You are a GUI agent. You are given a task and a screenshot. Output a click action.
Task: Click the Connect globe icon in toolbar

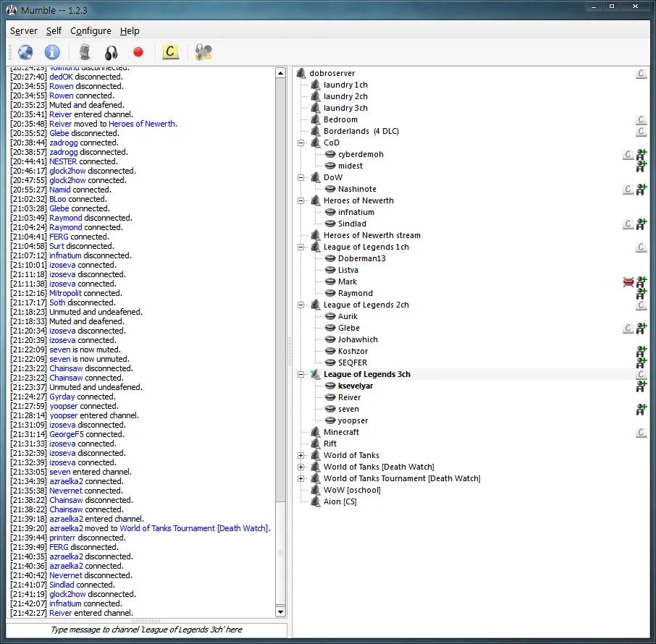25,52
